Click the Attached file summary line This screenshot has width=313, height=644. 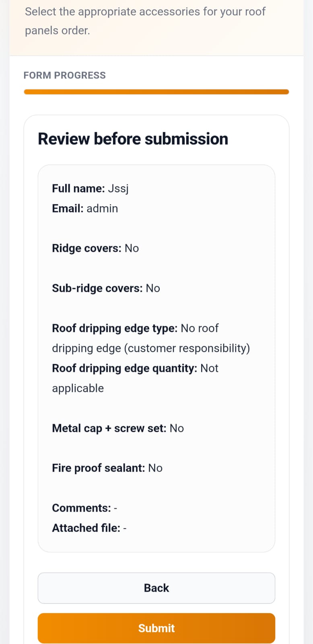[89, 528]
